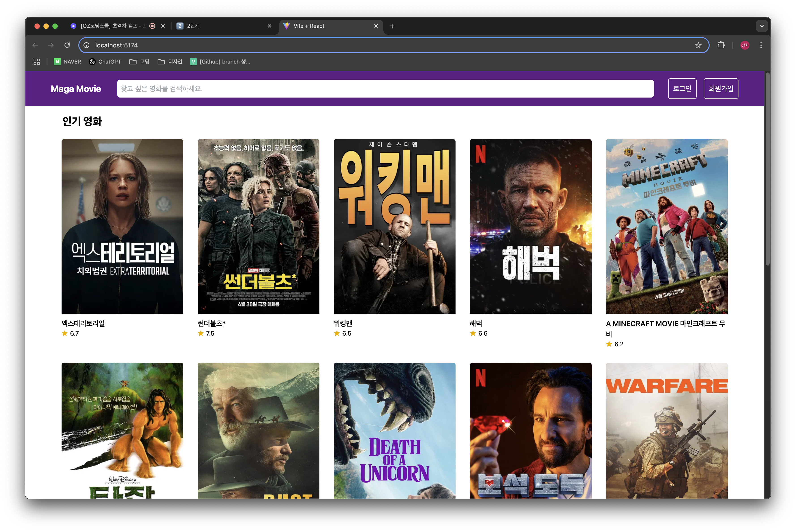Close the 2단계 tab
The width and height of the screenshot is (796, 532).
click(x=270, y=26)
